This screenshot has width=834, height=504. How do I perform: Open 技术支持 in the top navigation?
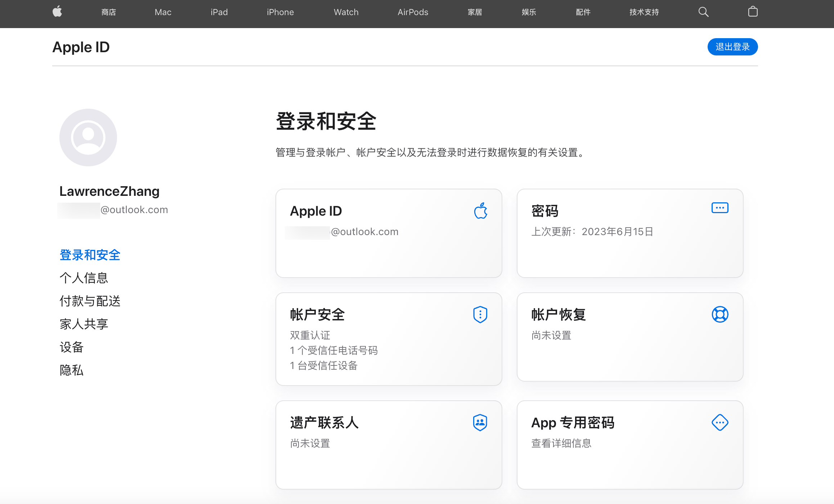click(644, 12)
